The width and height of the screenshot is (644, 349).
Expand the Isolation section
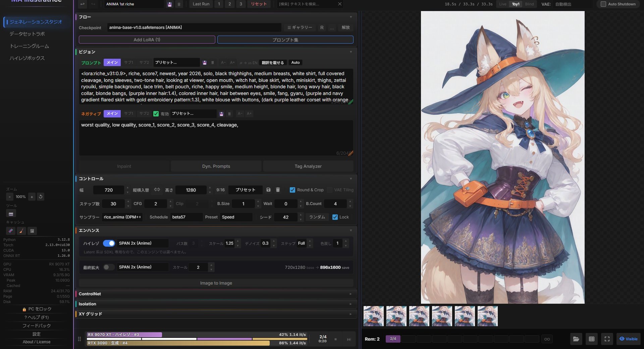[x=216, y=304]
